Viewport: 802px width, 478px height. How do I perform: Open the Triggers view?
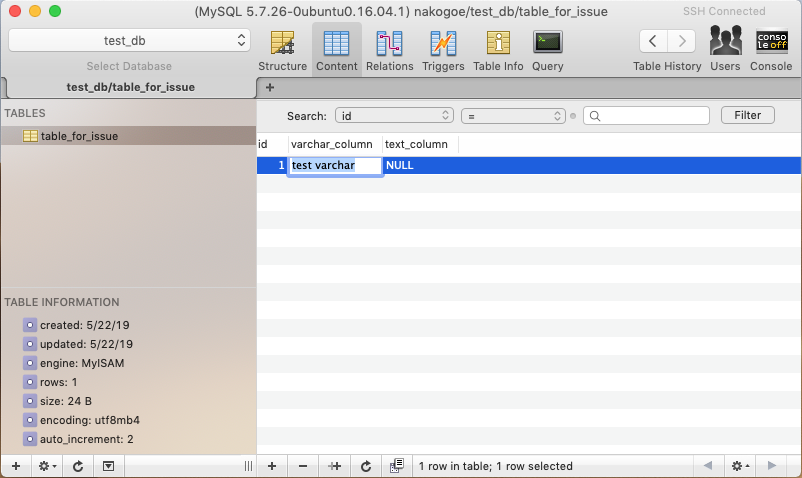pyautogui.click(x=443, y=50)
